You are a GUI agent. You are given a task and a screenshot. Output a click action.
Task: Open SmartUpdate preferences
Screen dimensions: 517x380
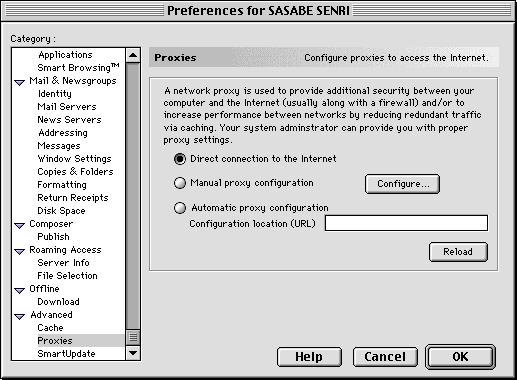(66, 354)
